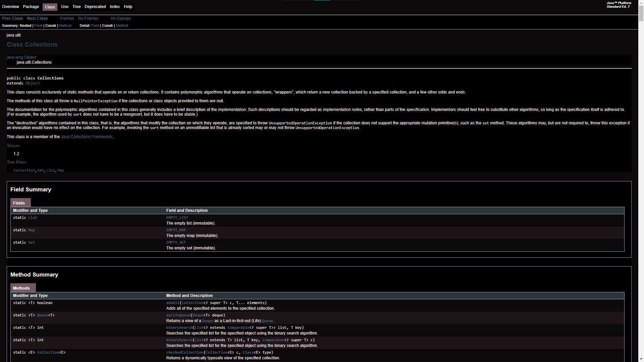Image resolution: width=644 pixels, height=362 pixels.
Task: Open the All Classes list
Action: 120,18
